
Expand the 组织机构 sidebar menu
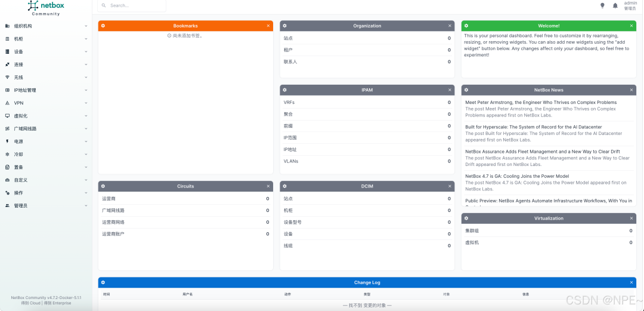click(46, 26)
